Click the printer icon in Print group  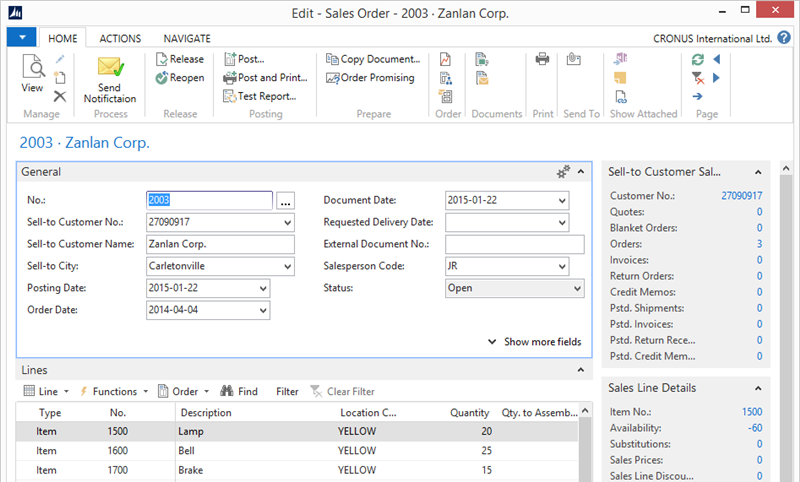542,59
